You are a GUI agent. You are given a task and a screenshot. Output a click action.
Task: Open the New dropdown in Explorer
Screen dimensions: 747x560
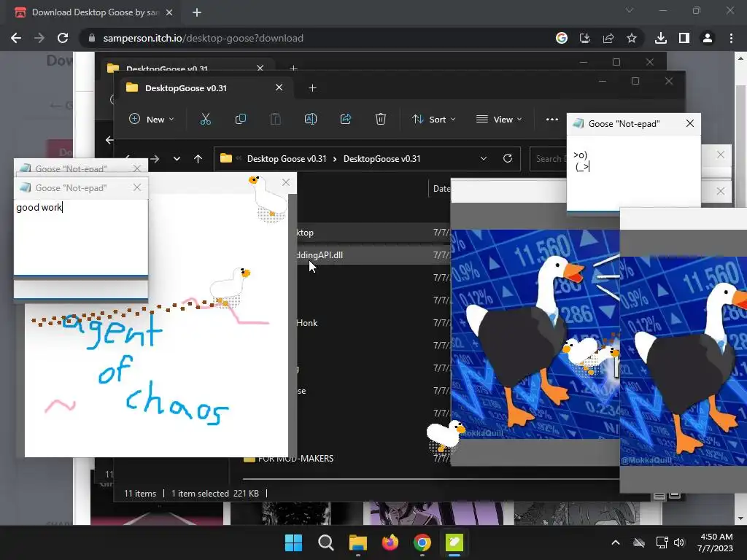[x=152, y=119]
